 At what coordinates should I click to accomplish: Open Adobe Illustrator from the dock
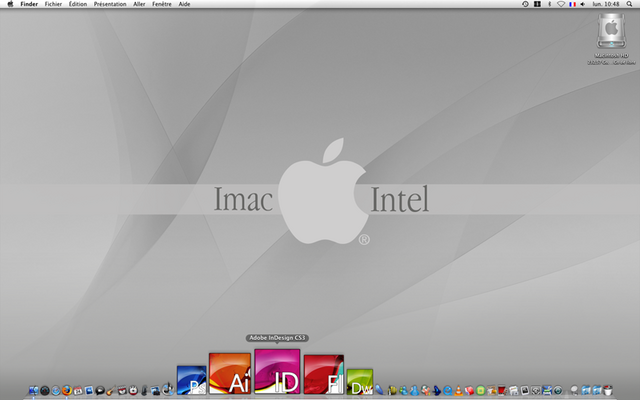click(x=230, y=373)
